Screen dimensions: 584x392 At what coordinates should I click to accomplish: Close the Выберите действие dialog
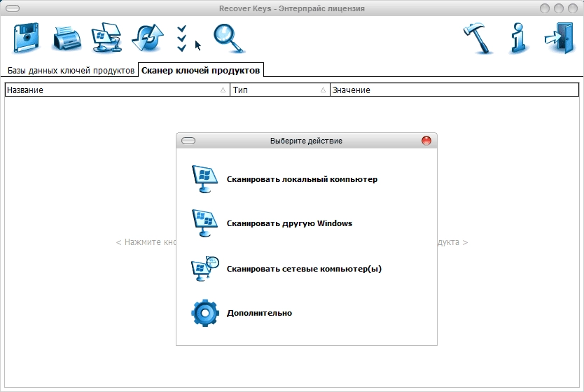pyautogui.click(x=426, y=140)
